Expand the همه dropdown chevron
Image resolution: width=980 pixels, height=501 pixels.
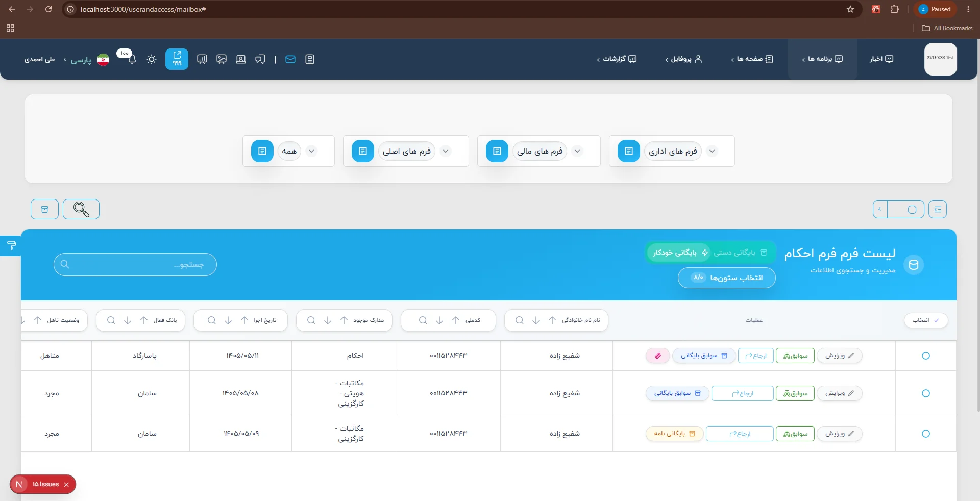pos(311,151)
